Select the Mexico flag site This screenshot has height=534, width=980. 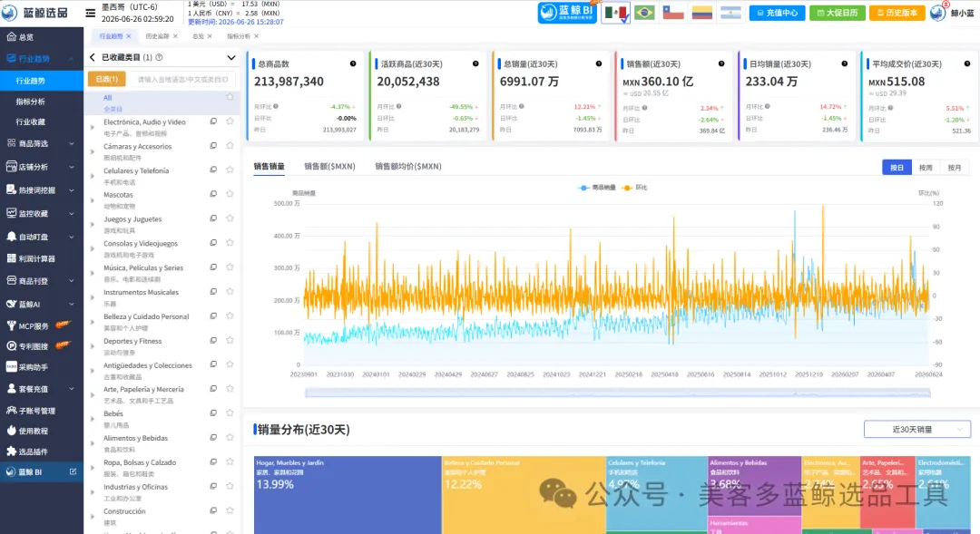click(615, 13)
